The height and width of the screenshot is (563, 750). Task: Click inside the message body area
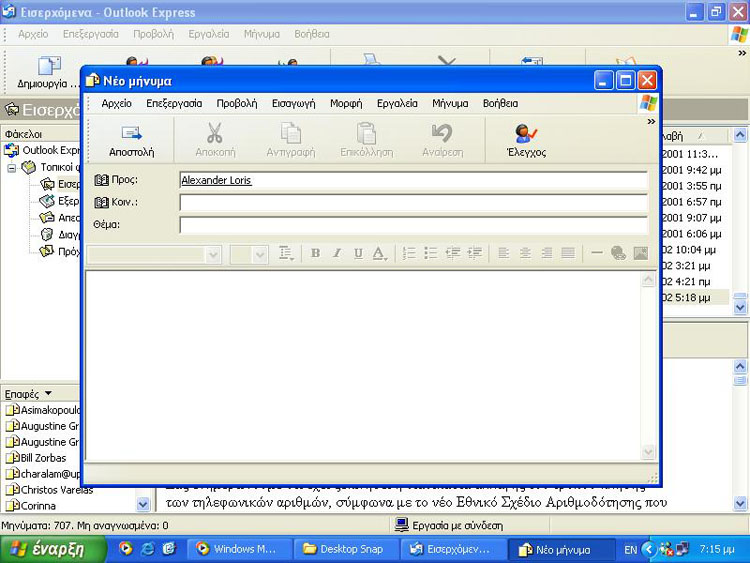pyautogui.click(x=364, y=365)
